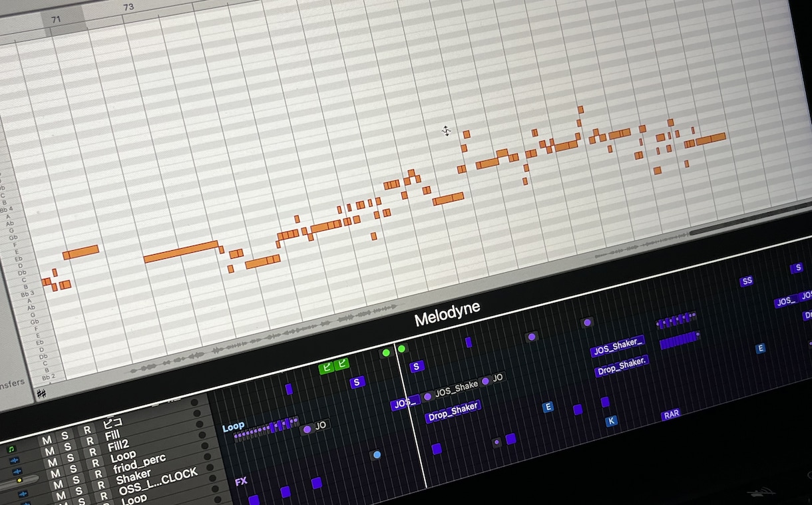Record-enable the OSS_L...CLOCK track
Viewport: 812px width, 505px height.
104,496
